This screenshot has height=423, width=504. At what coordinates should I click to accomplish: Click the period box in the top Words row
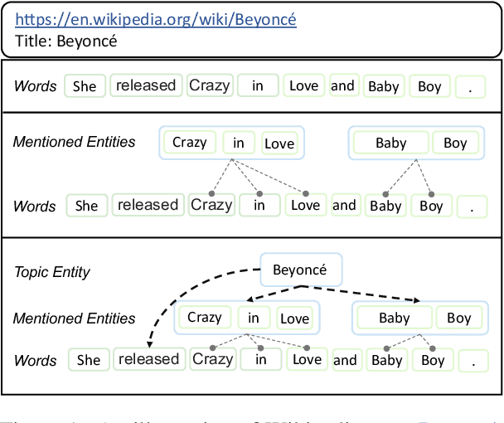point(471,85)
